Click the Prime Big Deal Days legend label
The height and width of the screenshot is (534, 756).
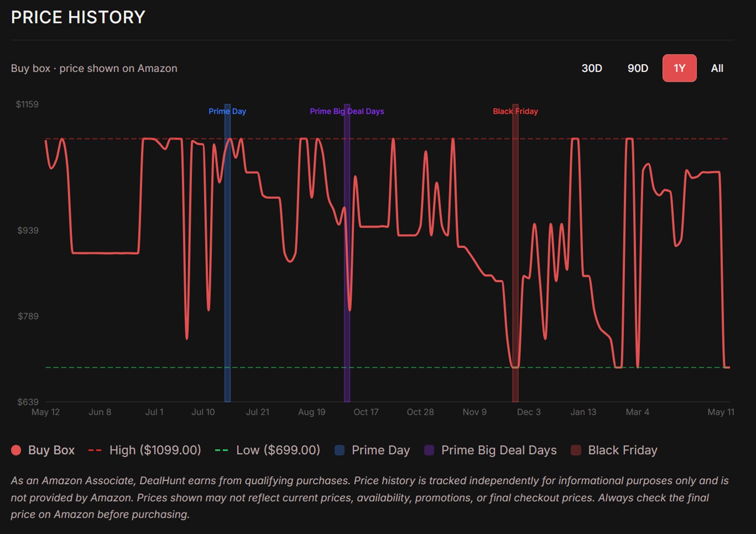coord(499,450)
